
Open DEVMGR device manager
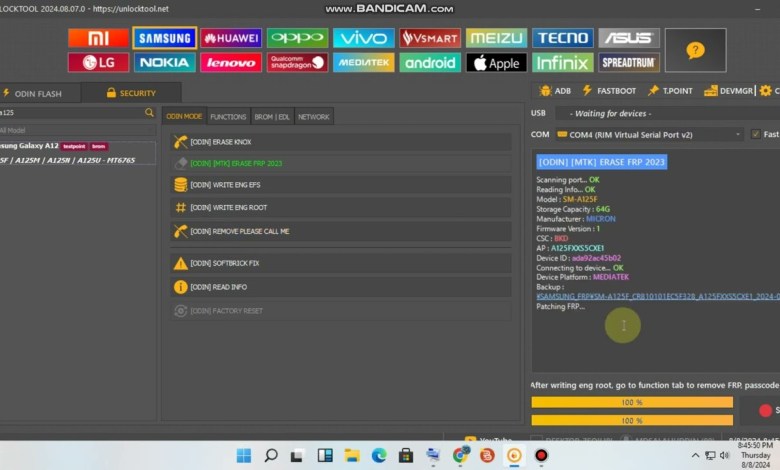[729, 91]
